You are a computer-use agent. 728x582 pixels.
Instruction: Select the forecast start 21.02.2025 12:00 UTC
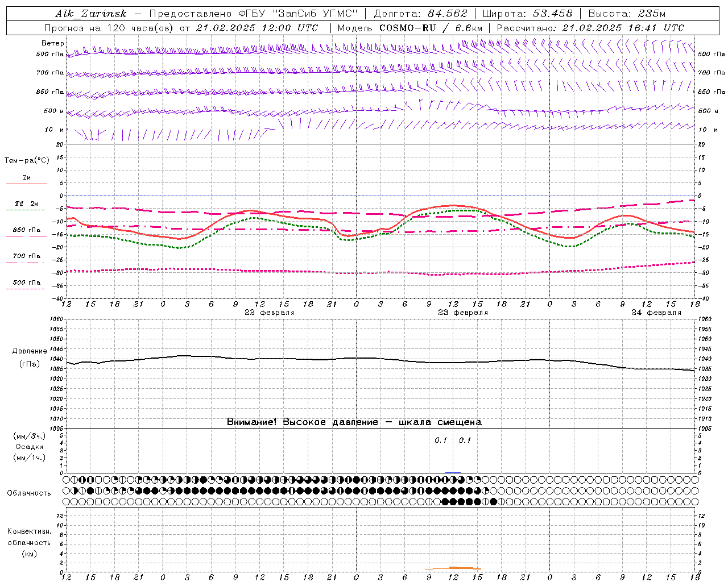257,28
